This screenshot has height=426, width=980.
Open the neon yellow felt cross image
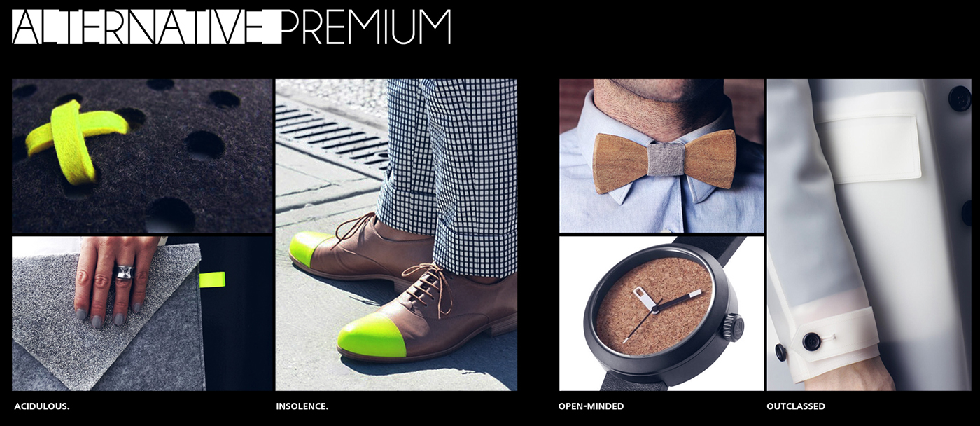[142, 156]
